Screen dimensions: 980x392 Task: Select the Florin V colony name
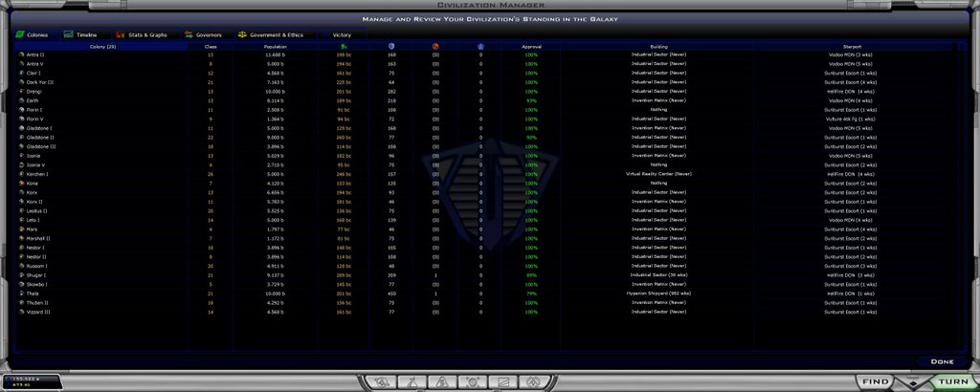[35, 120]
